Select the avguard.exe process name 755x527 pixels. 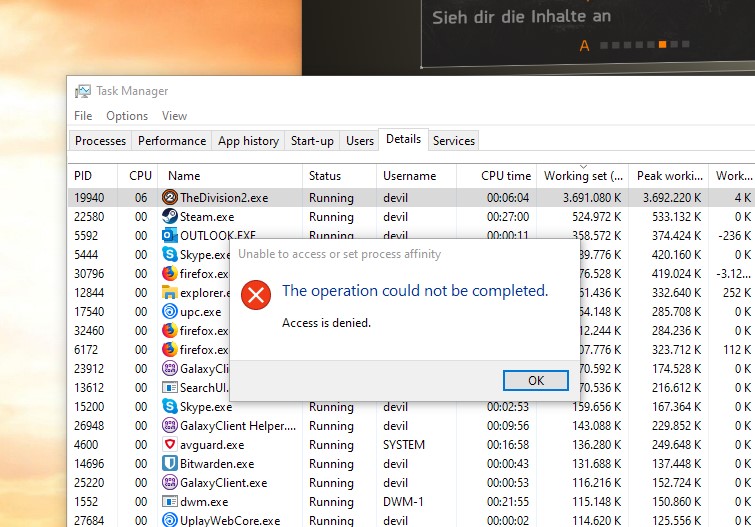click(x=212, y=445)
